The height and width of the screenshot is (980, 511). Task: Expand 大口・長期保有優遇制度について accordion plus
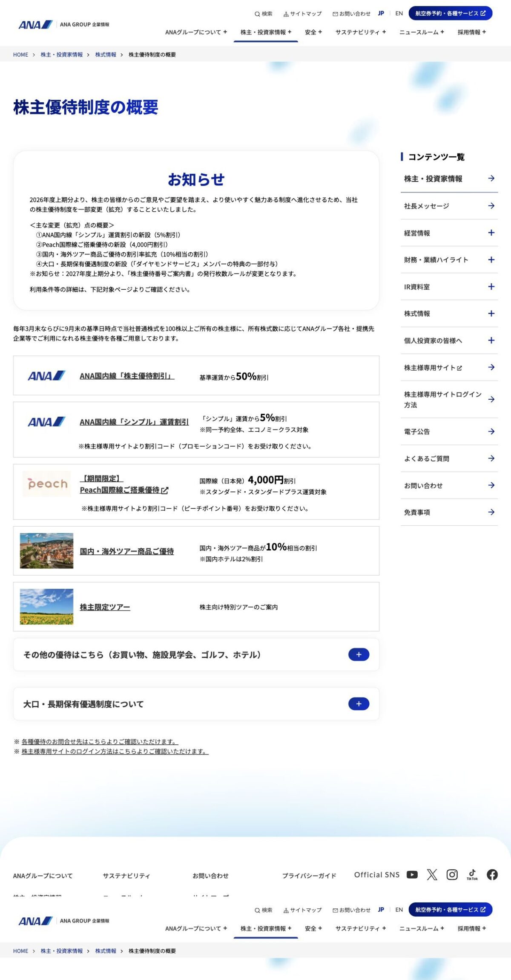[359, 704]
